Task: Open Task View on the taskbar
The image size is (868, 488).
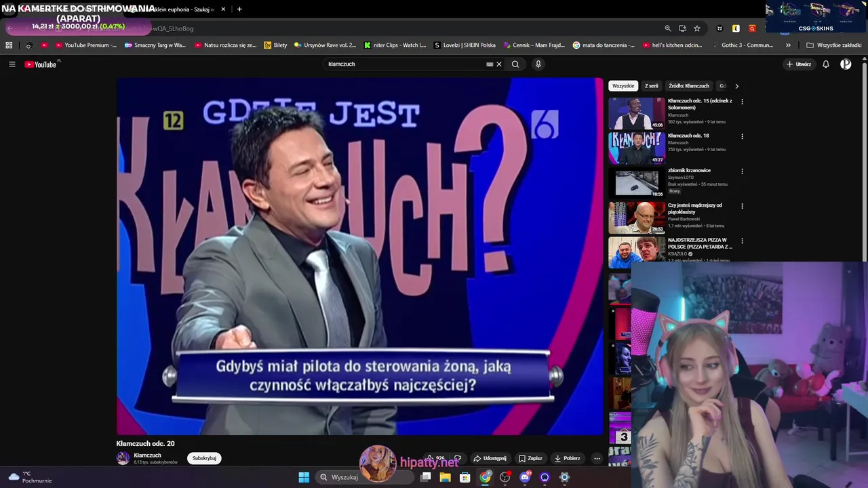Action: [x=426, y=477]
